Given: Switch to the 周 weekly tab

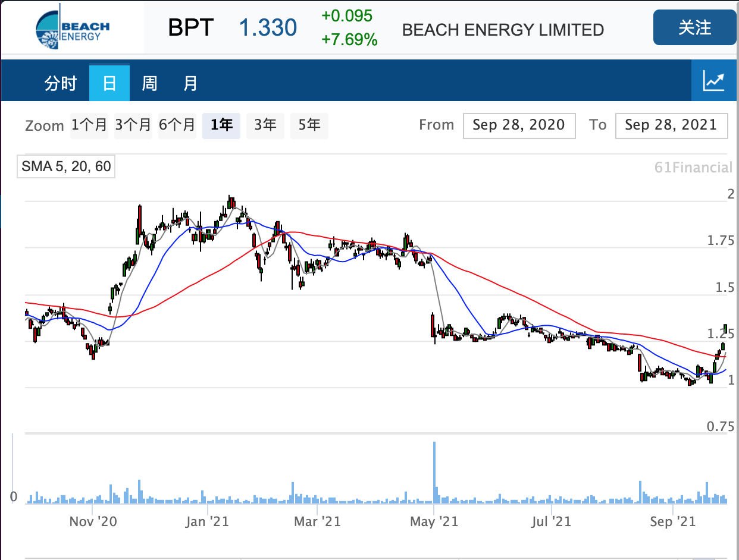Looking at the screenshot, I should click(x=149, y=83).
